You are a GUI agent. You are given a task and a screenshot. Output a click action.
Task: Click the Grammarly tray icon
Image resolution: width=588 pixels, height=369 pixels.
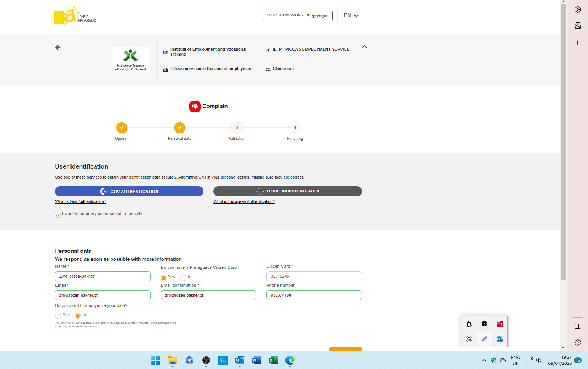pyautogui.click(x=469, y=339)
